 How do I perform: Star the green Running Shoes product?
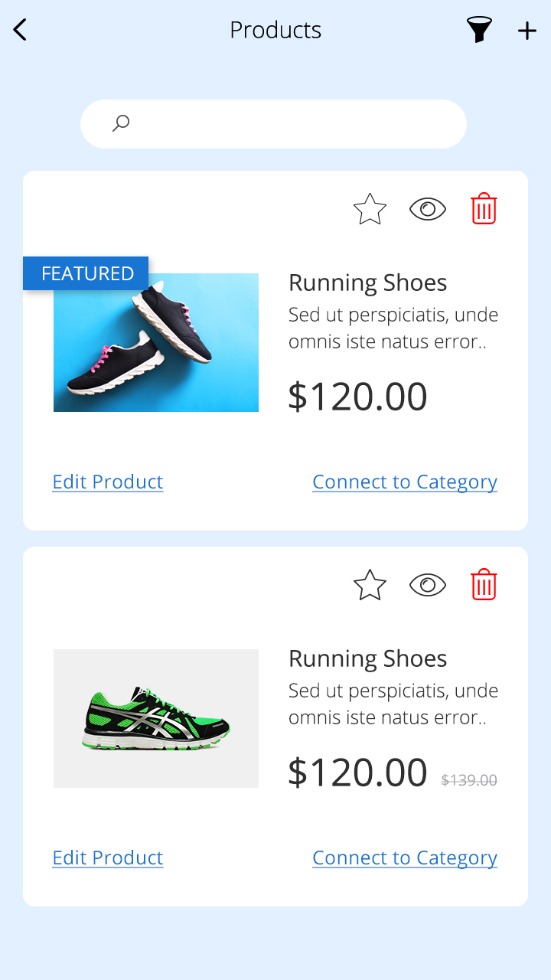pyautogui.click(x=370, y=585)
